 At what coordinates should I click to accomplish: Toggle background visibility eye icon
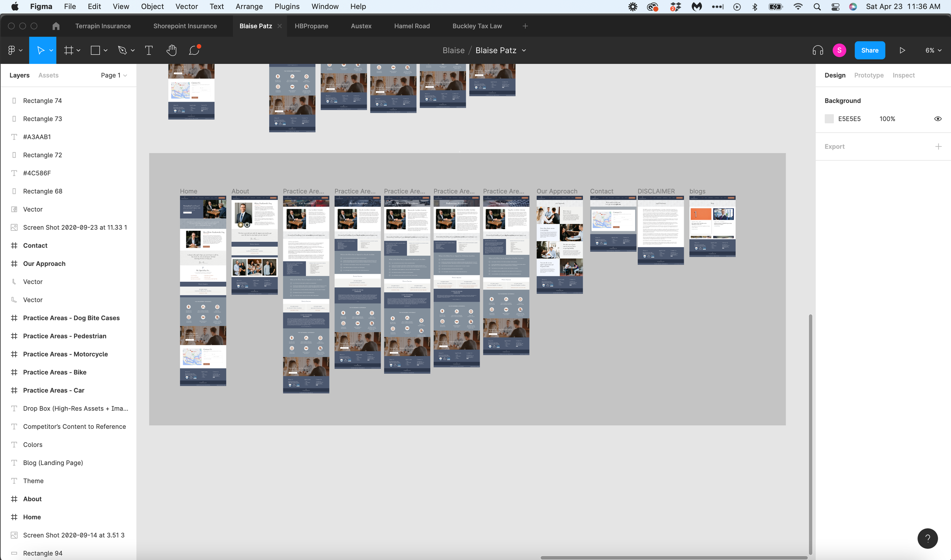(938, 119)
